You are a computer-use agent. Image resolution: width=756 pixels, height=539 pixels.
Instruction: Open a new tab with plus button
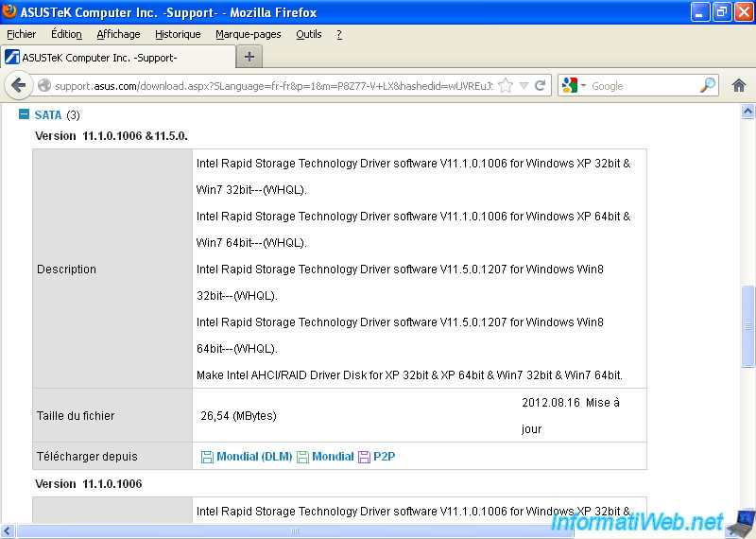tap(249, 57)
